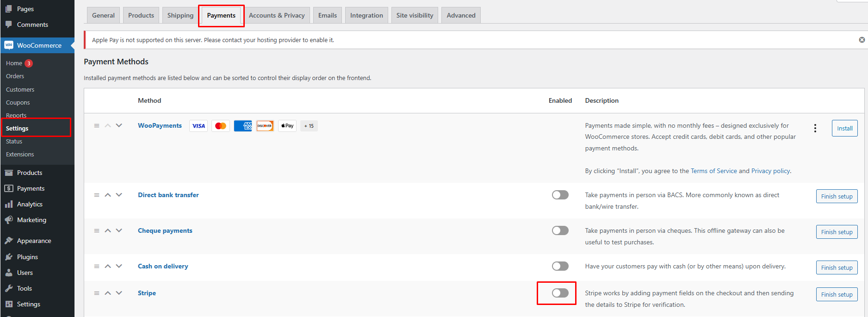Viewport: 868px width, 317px height.
Task: Click the Stripe row drag handle
Action: (97, 293)
